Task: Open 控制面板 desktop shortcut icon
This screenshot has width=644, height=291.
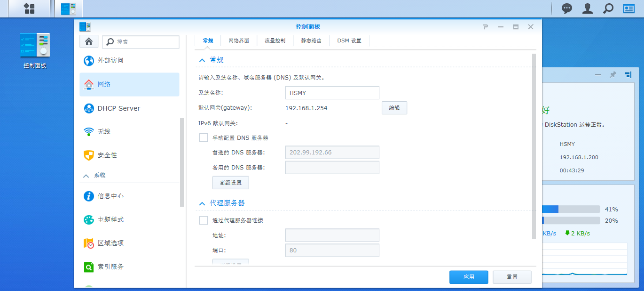Action: coord(35,46)
